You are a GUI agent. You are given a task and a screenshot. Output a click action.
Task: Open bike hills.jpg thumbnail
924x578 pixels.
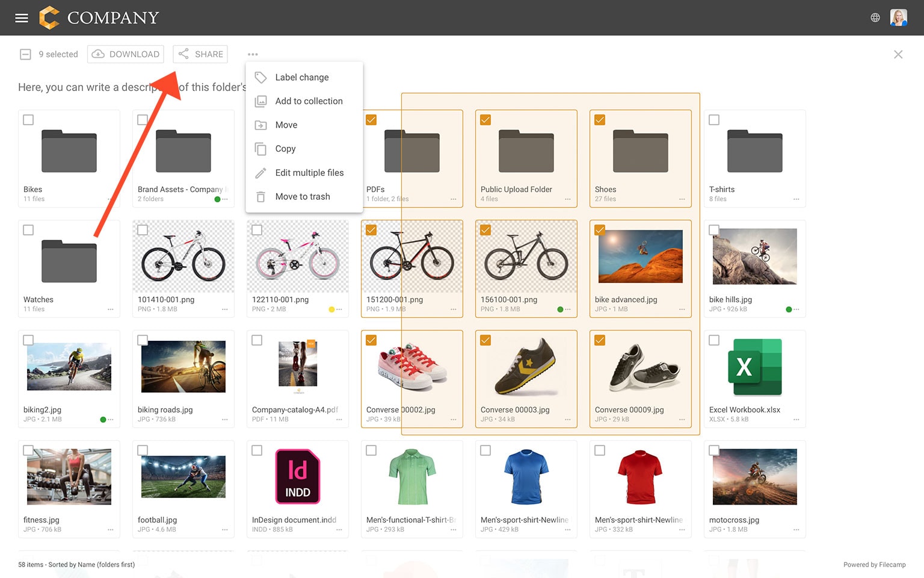pos(755,256)
